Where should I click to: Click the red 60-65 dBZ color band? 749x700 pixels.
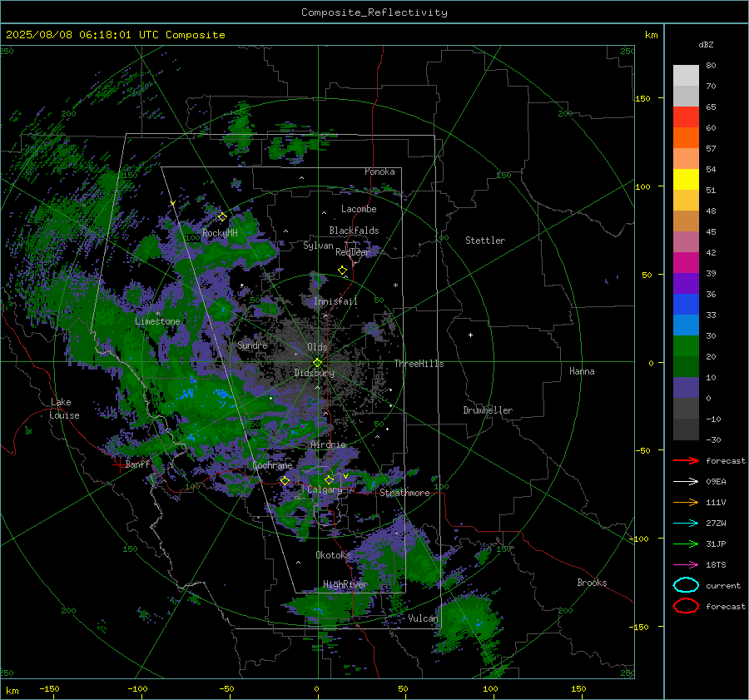click(686, 117)
